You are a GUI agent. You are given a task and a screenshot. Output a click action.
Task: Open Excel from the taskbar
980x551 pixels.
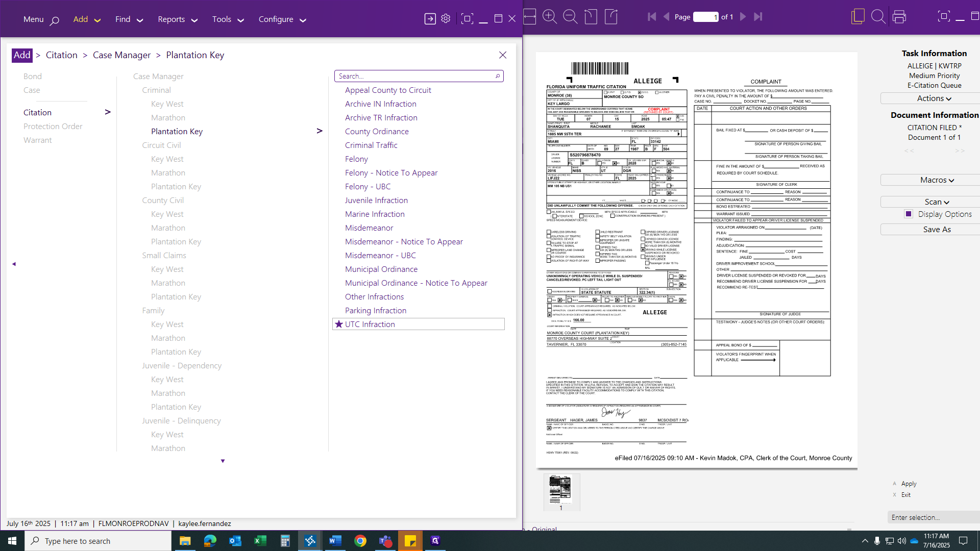[260, 541]
